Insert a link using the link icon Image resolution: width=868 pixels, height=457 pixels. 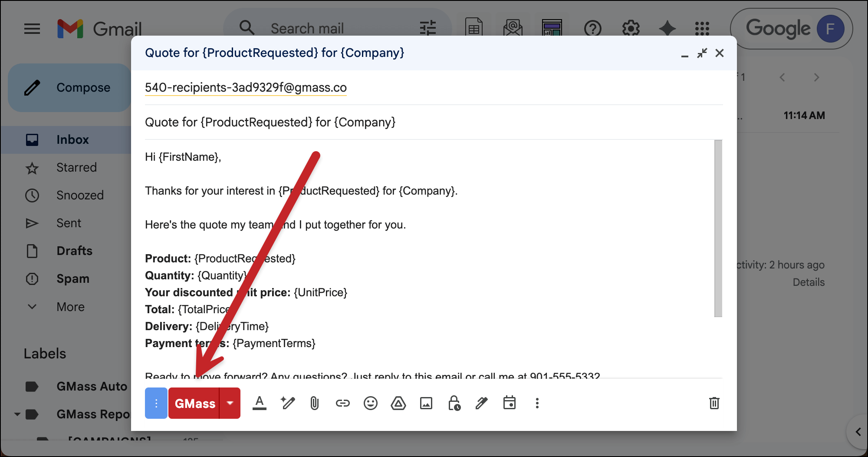[342, 404]
